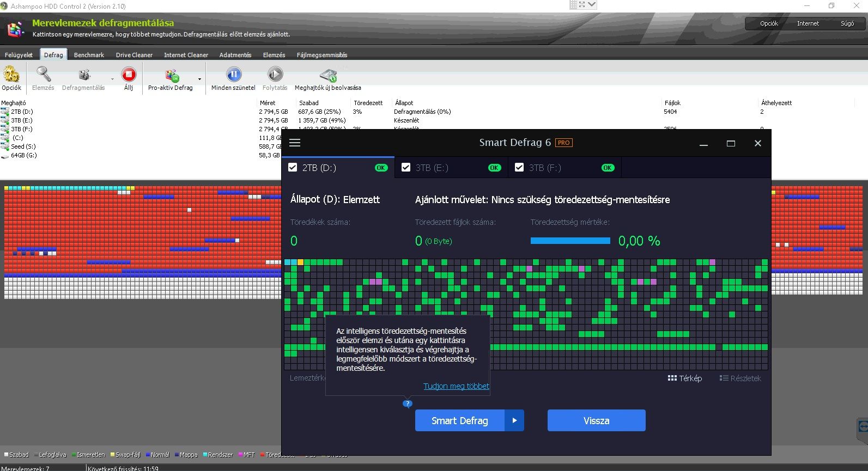Stop the defrag with the Állj icon
The height and width of the screenshot is (471, 868).
click(129, 75)
